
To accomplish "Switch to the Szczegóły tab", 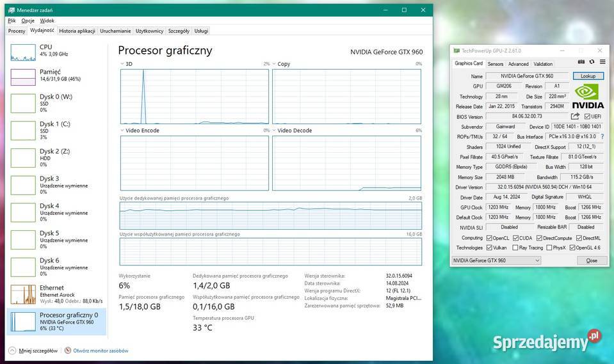I will (179, 31).
